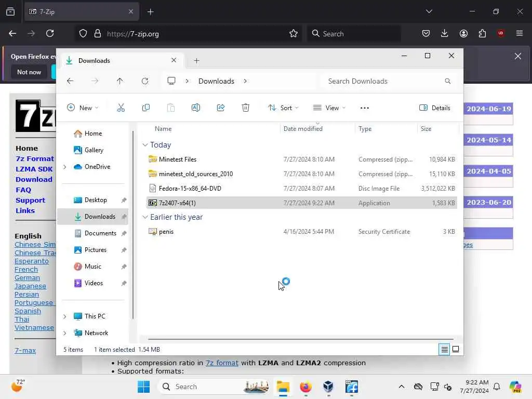This screenshot has width=532, height=399.
Task: Open Firefox from the taskbar
Action: [x=305, y=387]
